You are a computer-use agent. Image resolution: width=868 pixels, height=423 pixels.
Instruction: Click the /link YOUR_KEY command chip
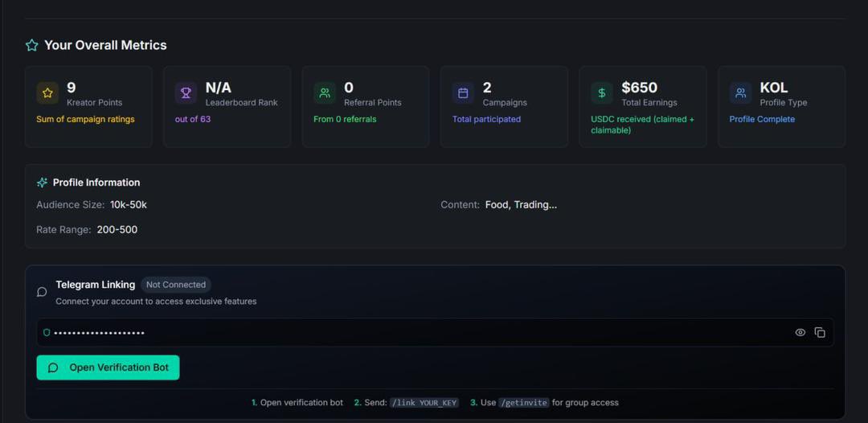pos(424,403)
